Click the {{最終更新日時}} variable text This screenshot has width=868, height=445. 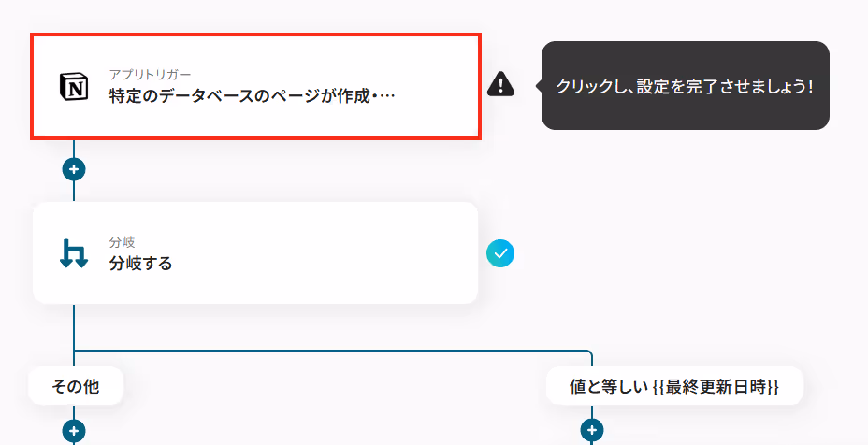pos(716,386)
